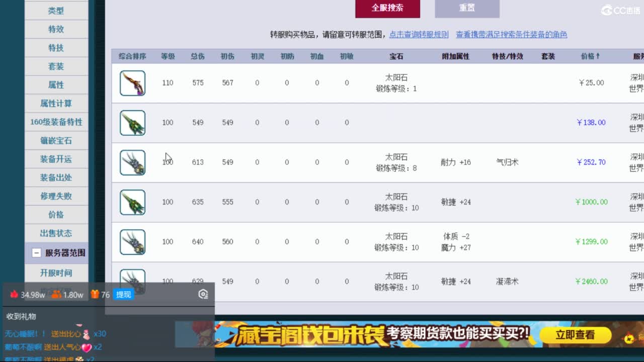Click the first weapon thumbnail in the list
The width and height of the screenshot is (644, 362).
pyautogui.click(x=132, y=82)
